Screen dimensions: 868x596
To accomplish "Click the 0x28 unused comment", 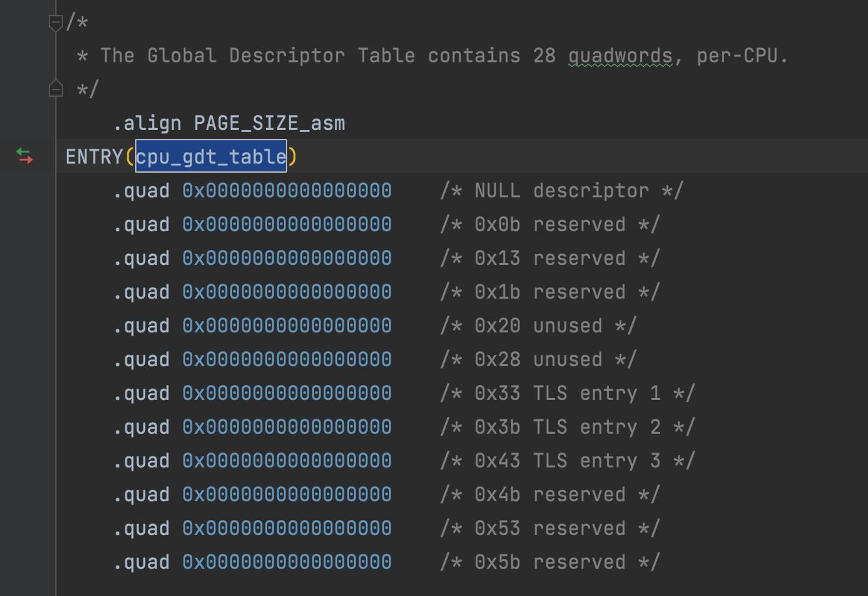I will tap(538, 360).
